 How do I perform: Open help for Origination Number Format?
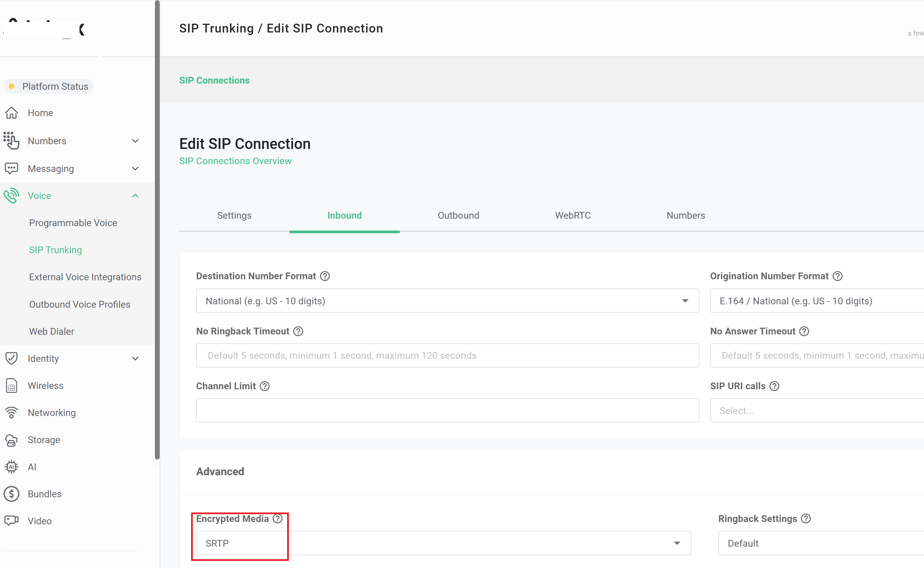(838, 276)
